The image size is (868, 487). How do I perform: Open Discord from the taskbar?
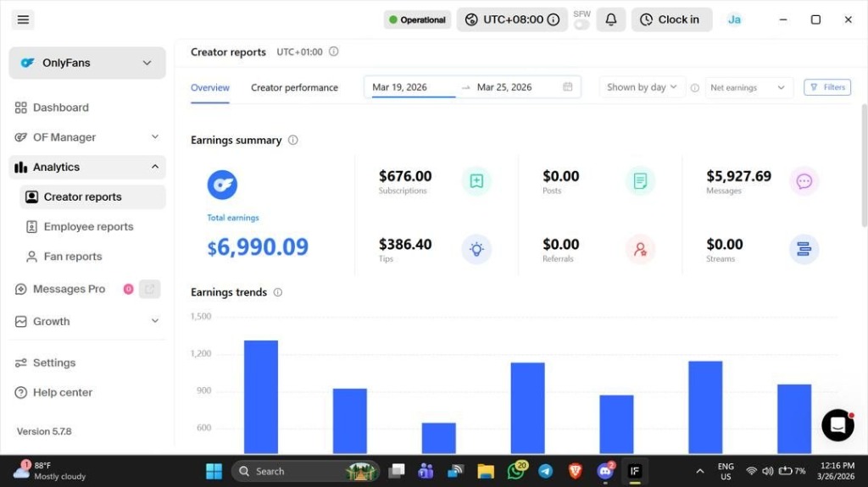605,471
